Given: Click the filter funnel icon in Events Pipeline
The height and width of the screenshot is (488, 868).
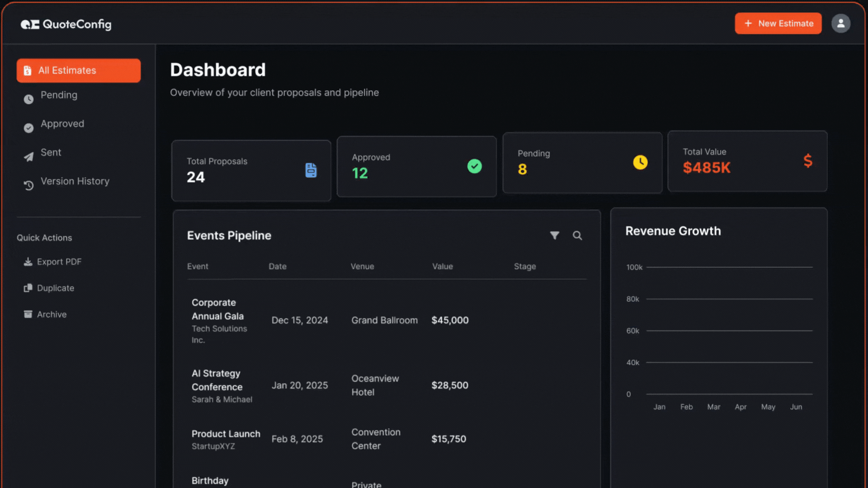Looking at the screenshot, I should (x=554, y=235).
